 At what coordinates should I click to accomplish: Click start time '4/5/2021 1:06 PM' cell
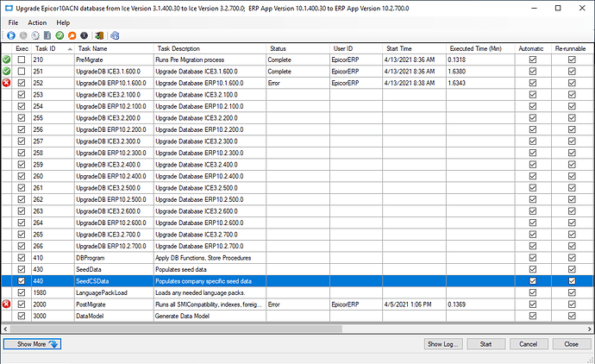415,304
